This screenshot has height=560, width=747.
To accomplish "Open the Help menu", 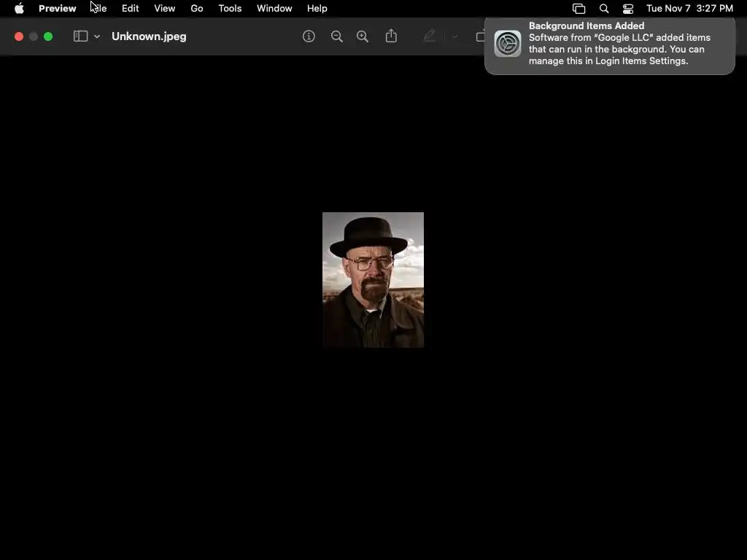I will (317, 9).
